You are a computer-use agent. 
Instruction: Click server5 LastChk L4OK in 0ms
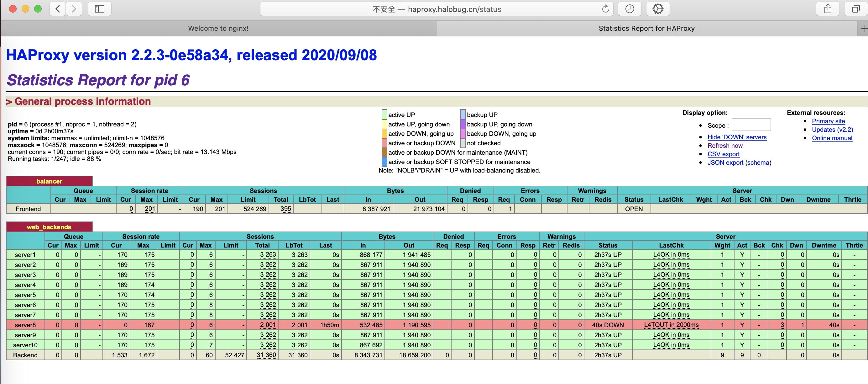671,295
